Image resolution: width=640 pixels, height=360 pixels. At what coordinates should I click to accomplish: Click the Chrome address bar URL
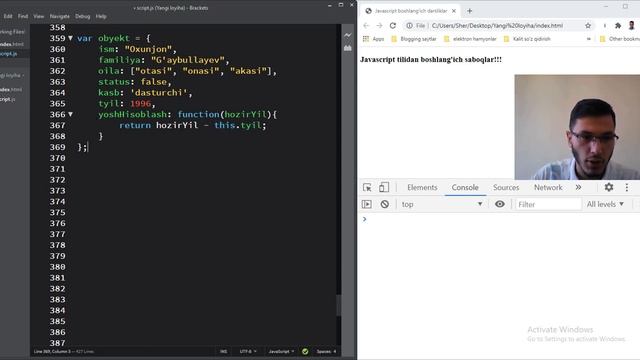497,26
